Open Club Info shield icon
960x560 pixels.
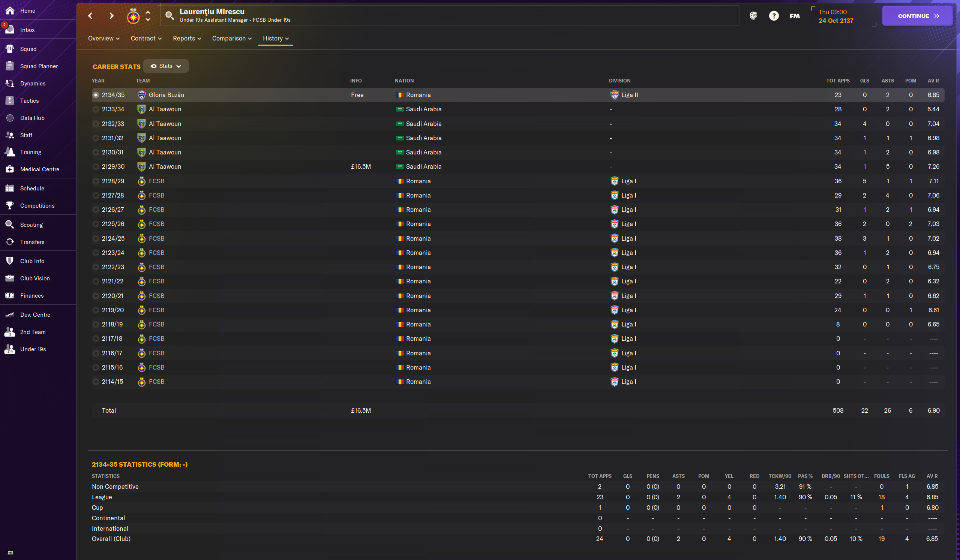point(10,261)
